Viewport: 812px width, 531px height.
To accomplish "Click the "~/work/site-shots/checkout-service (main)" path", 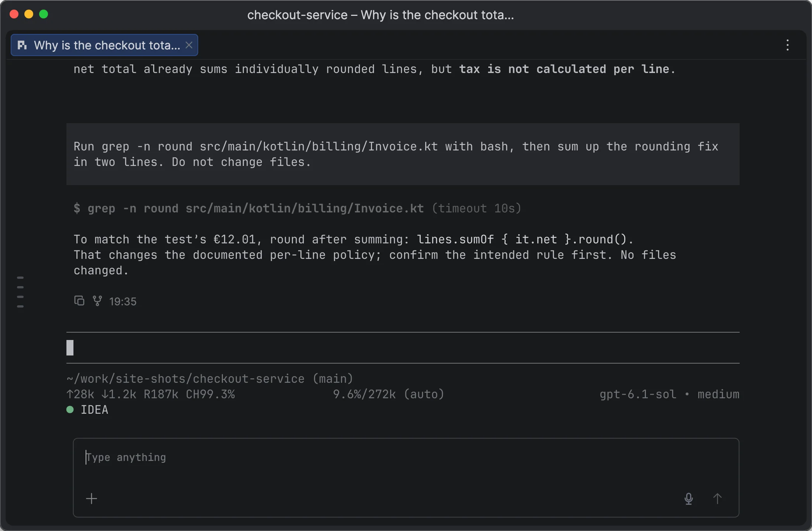I will click(x=210, y=379).
